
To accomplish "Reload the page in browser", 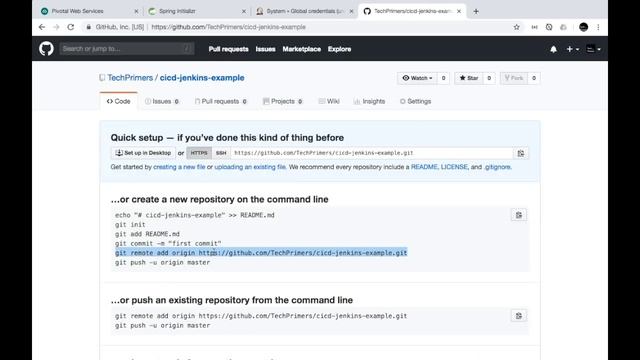I will point(71,27).
